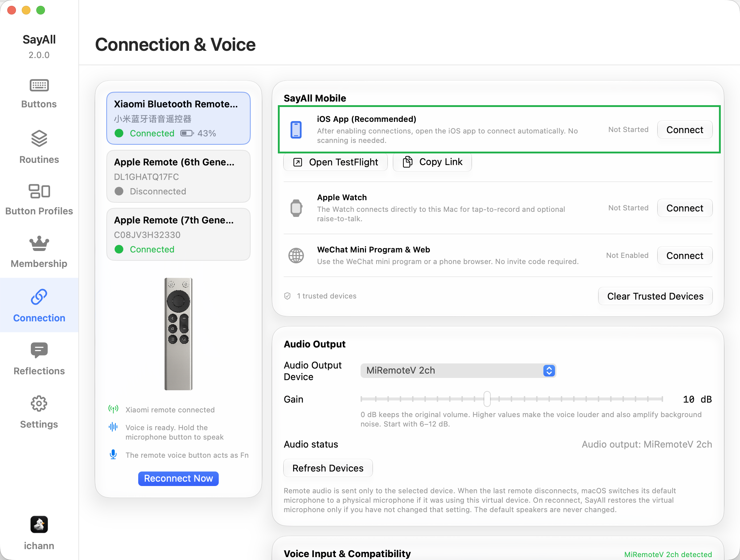The height and width of the screenshot is (560, 740).
Task: Select the Connection link icon
Action: coord(39,297)
